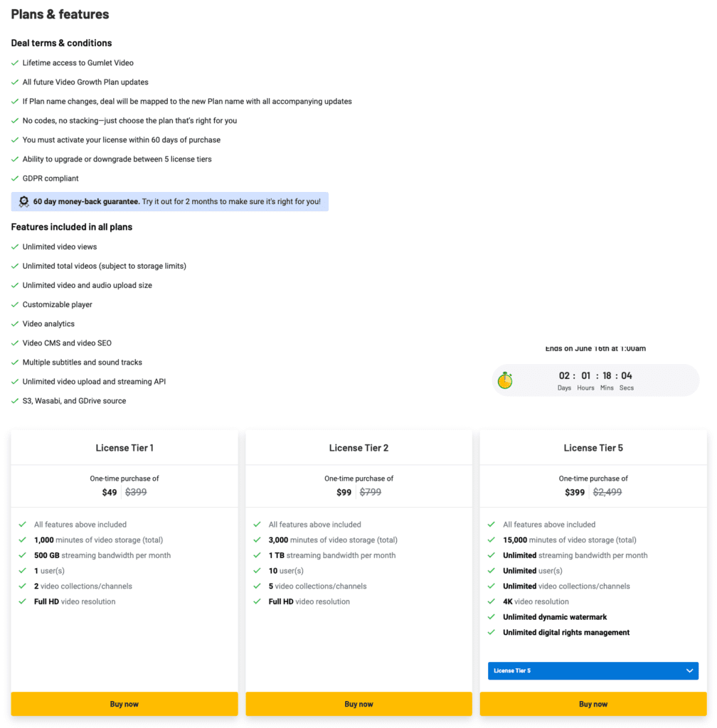Image resolution: width=717 pixels, height=728 pixels.
Task: Click checkmark beside S3, Wasabi, and GDrive source
Action: [15, 401]
